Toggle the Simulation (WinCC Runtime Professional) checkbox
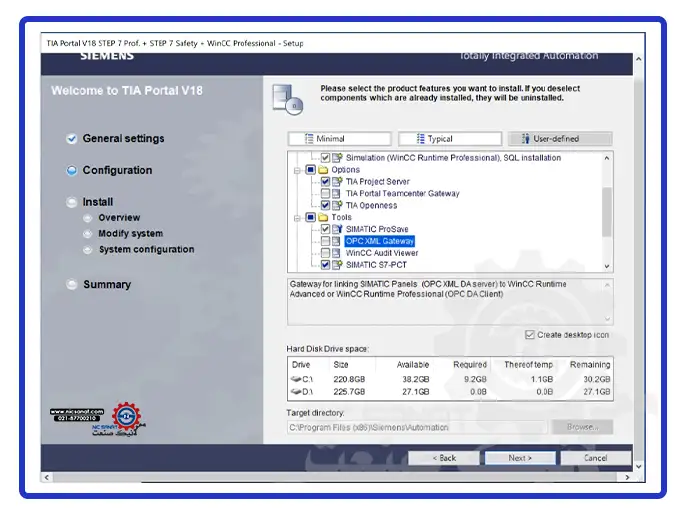 (325, 158)
